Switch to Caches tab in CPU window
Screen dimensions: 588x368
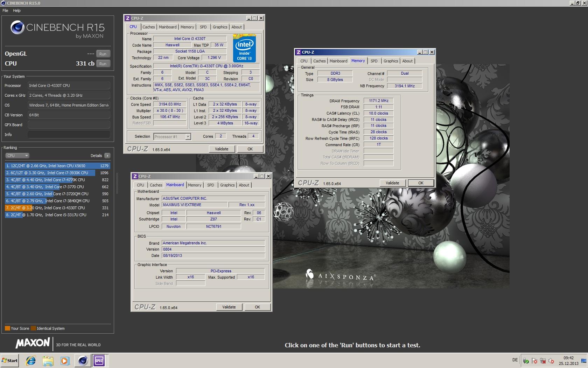148,27
